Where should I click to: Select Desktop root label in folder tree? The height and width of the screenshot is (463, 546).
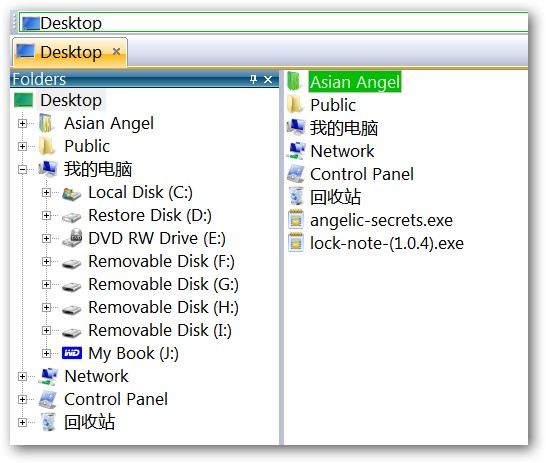coord(71,100)
